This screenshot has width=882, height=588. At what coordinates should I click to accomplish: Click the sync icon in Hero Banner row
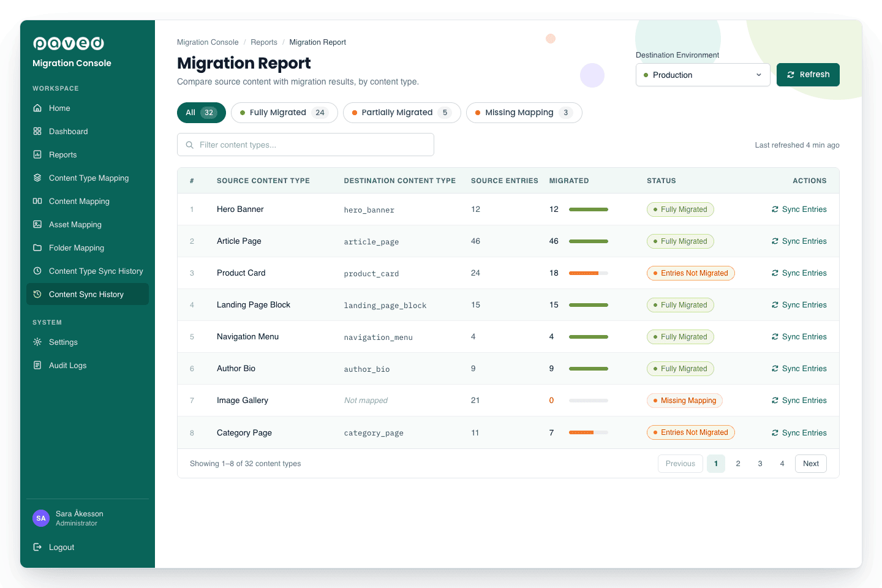[775, 209]
